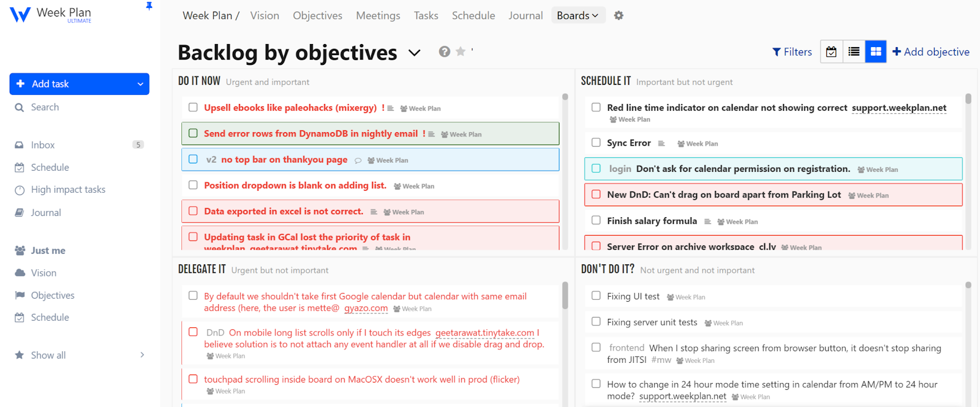This screenshot has height=407, width=980.
Task: Open the support.weekplan.net link in Schedule It
Action: click(x=899, y=108)
